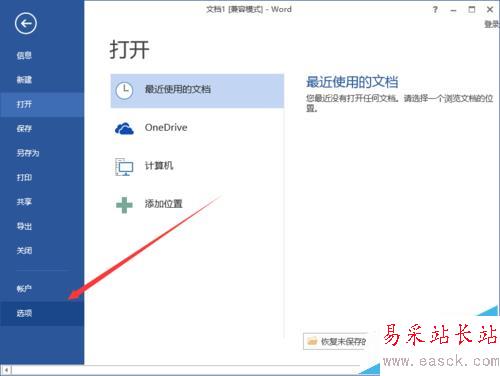Click the OneDrive cloud icon
This screenshot has width=500, height=376.
tap(124, 128)
